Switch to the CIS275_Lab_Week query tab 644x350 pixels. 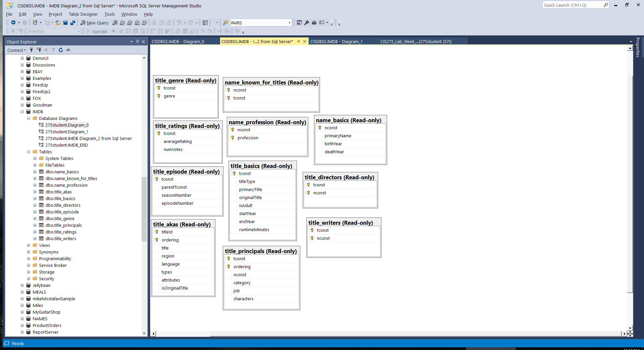416,41
